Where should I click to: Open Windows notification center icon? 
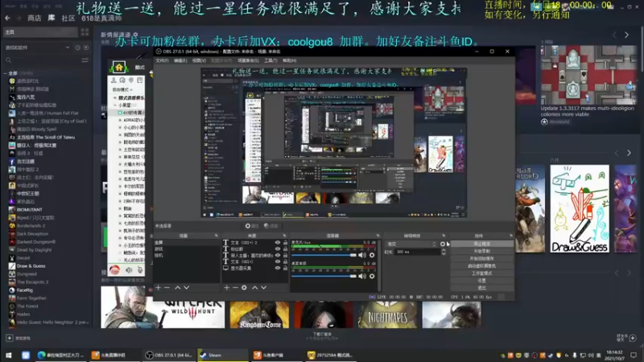point(634,355)
